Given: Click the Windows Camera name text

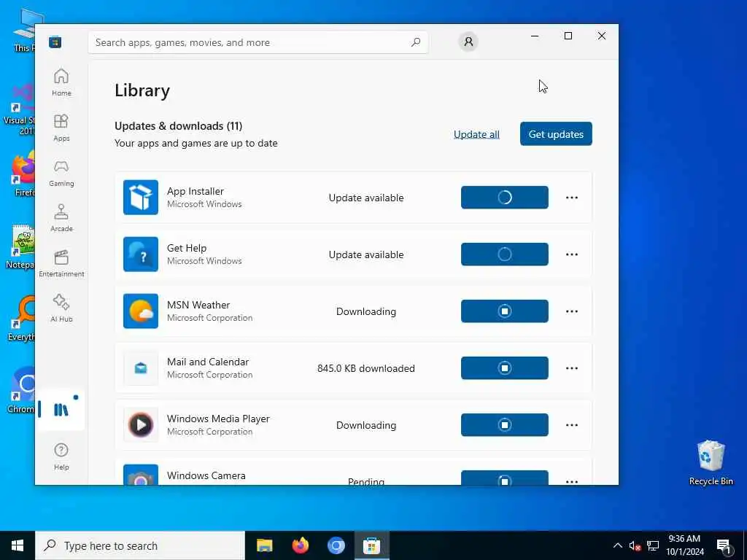Looking at the screenshot, I should point(206,475).
